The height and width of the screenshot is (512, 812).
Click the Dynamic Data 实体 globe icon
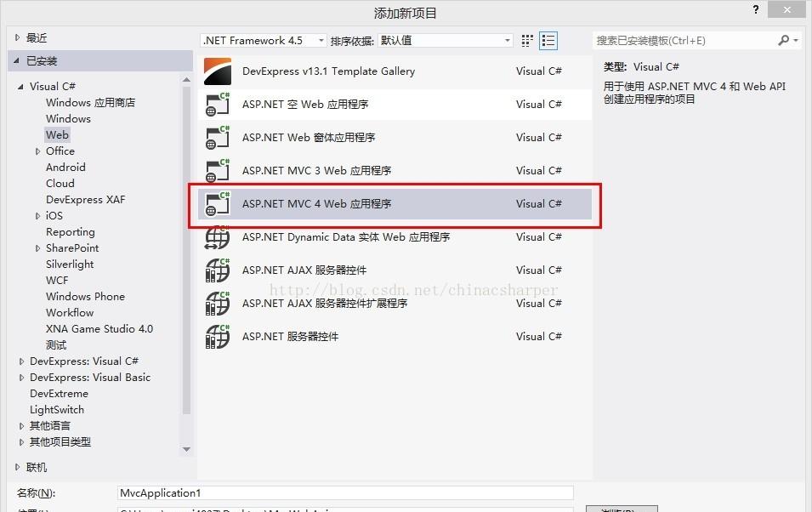click(x=218, y=236)
